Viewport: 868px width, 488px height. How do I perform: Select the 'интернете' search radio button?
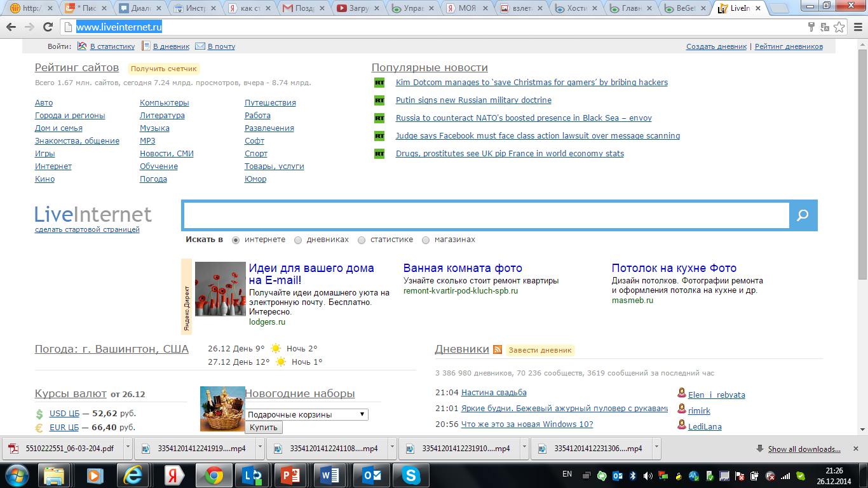(x=236, y=240)
